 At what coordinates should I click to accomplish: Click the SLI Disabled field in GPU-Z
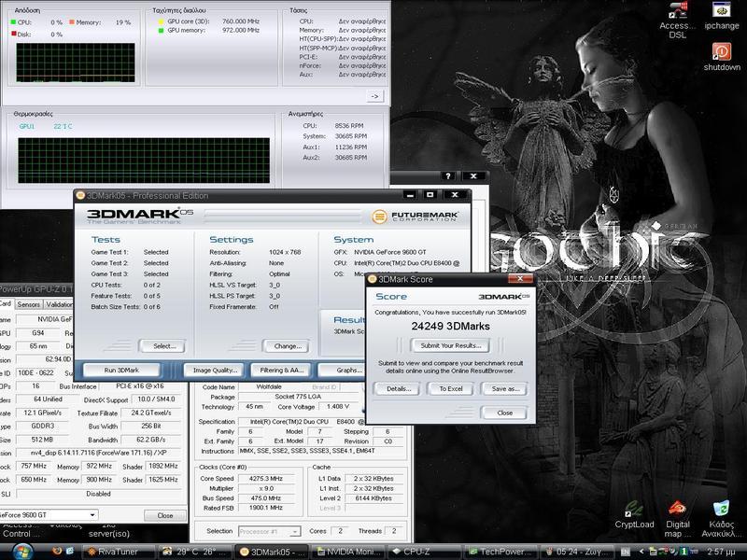(x=99, y=494)
